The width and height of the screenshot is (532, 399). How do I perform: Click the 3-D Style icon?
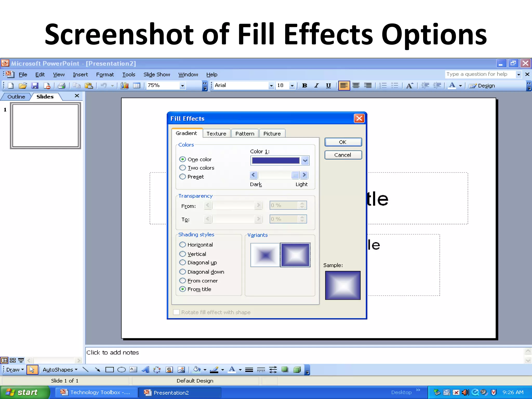[x=297, y=369]
